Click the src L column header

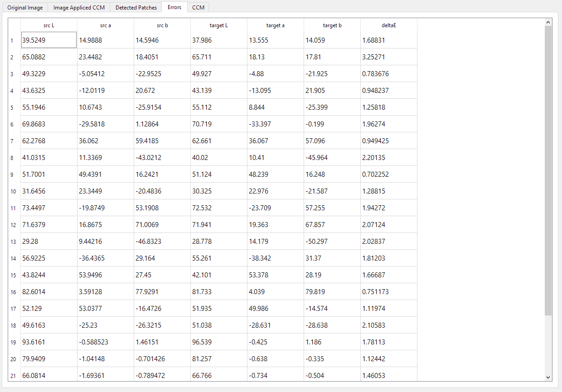click(49, 25)
